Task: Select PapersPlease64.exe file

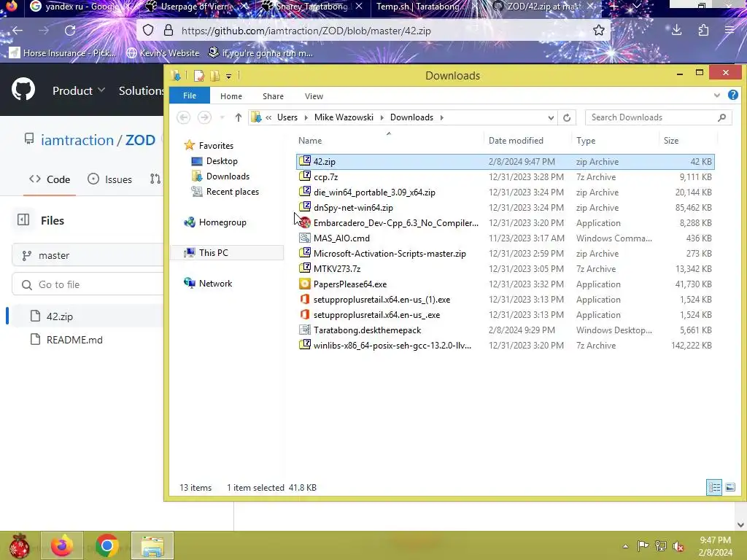Action: (505, 284)
